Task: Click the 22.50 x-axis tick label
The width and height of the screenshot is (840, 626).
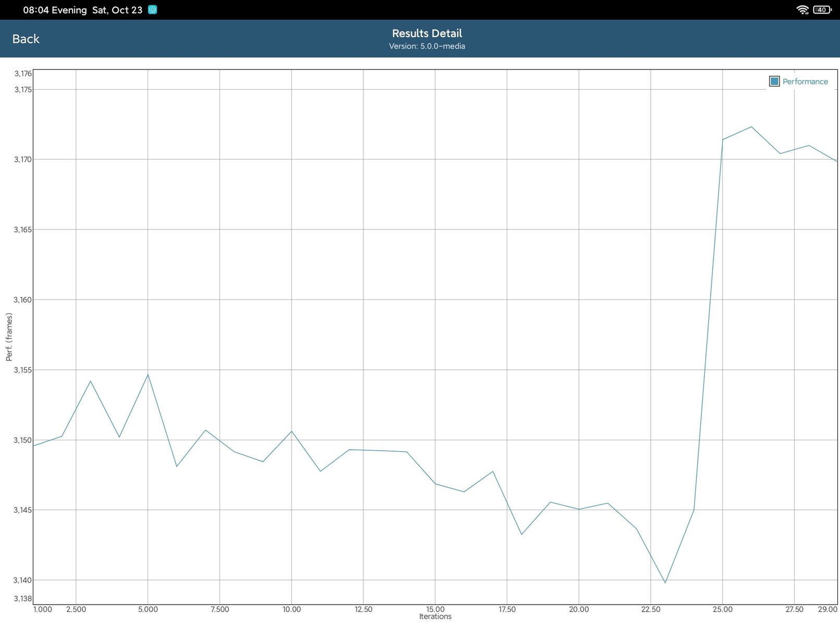Action: point(651,609)
